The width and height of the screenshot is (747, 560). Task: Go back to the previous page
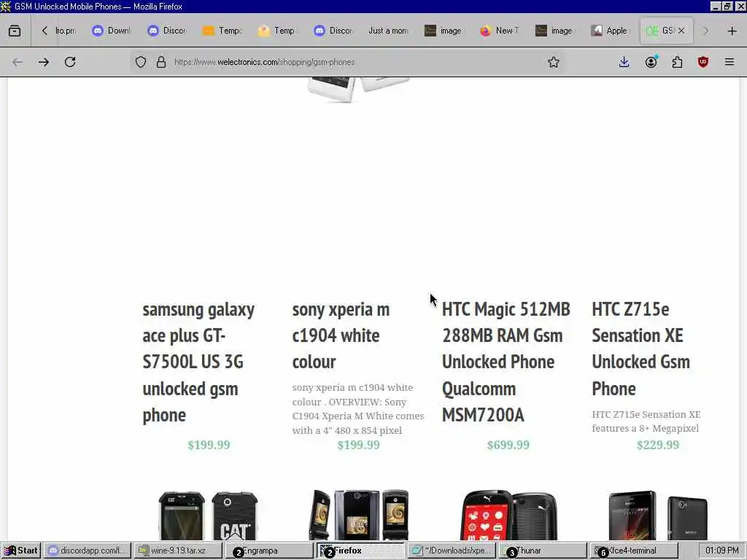18,62
